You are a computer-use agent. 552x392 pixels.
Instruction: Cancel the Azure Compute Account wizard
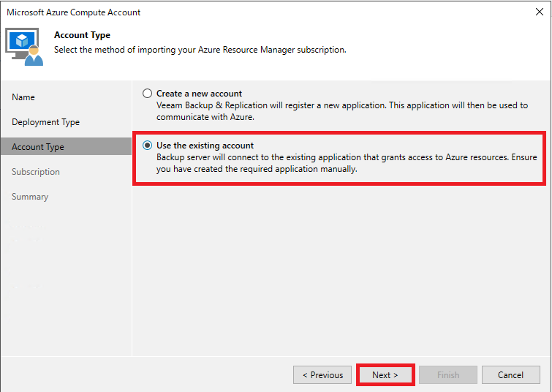(510, 374)
